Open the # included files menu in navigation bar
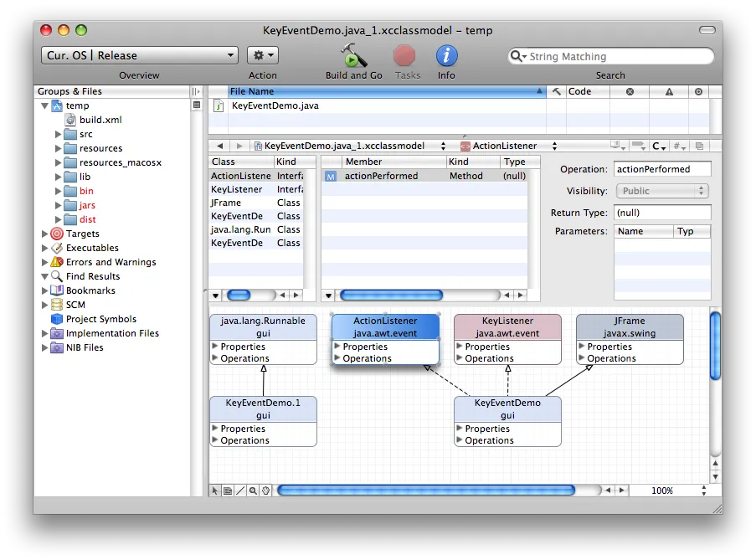756x560 pixels. click(x=680, y=146)
